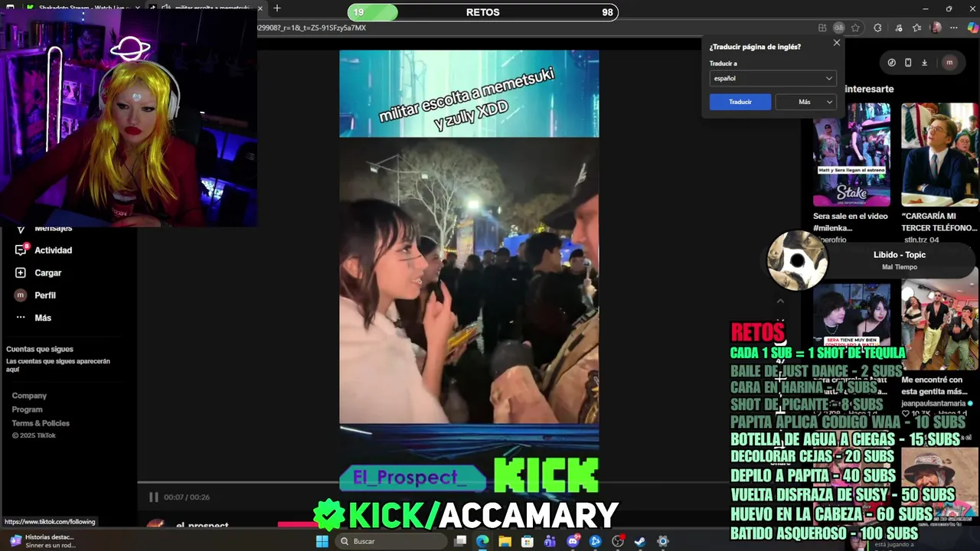
Task: Open the 'Historias destac...' news widget
Action: point(43,541)
